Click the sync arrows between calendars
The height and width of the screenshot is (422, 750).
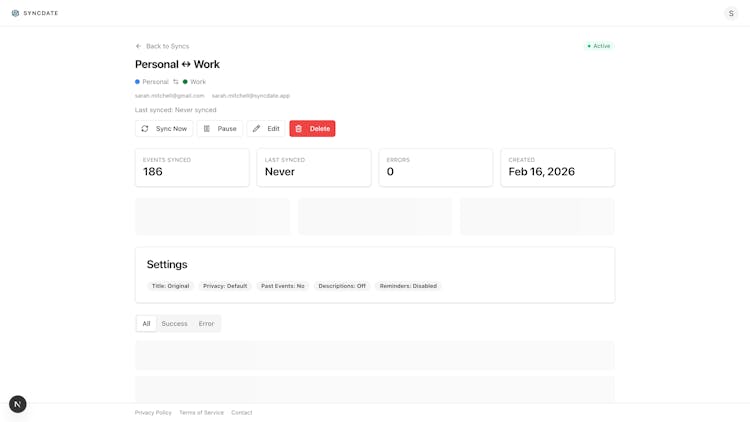point(176,82)
